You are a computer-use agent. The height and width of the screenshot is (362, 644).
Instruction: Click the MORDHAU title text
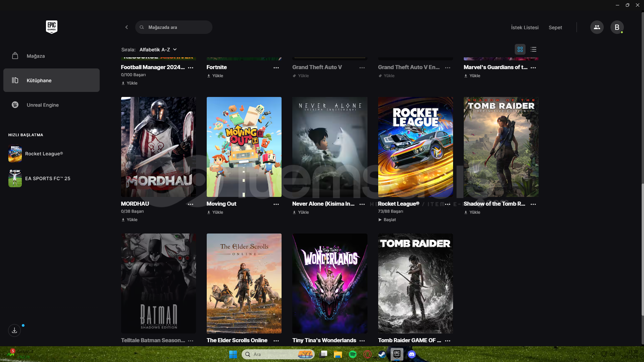pyautogui.click(x=135, y=204)
